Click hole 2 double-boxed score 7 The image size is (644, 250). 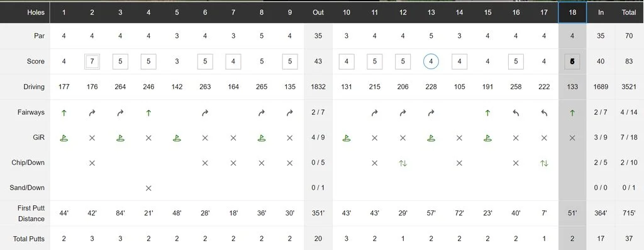pyautogui.click(x=92, y=62)
